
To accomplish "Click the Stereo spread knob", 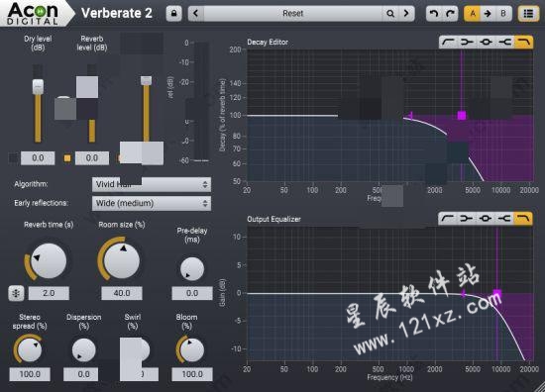I will tap(30, 350).
